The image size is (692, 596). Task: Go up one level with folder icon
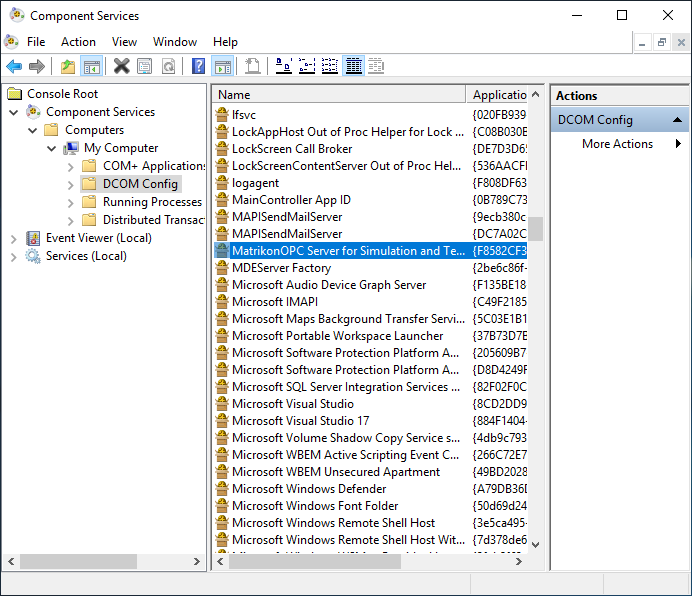point(68,67)
